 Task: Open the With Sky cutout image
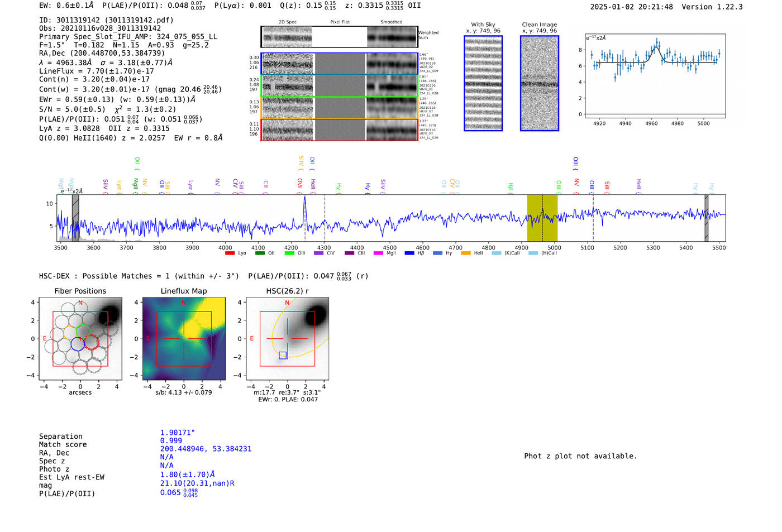tap(483, 83)
